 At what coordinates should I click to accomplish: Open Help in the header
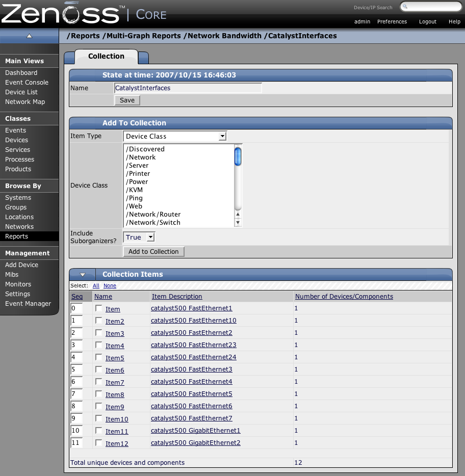coord(454,21)
